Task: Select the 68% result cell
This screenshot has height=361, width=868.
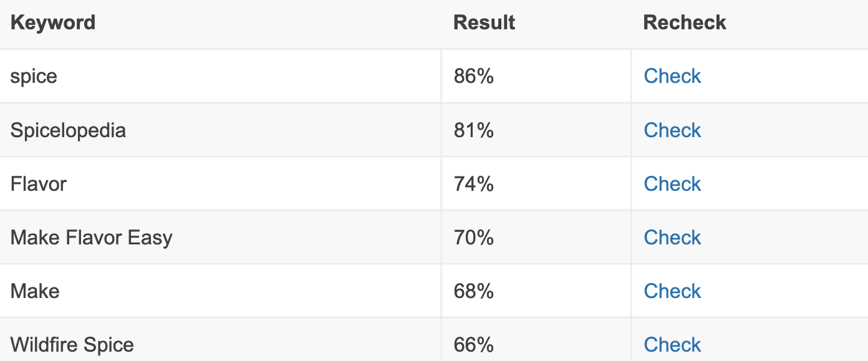Action: pos(474,291)
